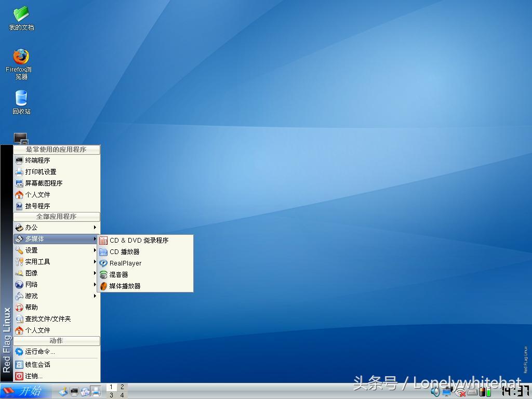Screen dimensions: 532x399
Task: Click the monitor display icon in the tray
Action: click(x=446, y=393)
